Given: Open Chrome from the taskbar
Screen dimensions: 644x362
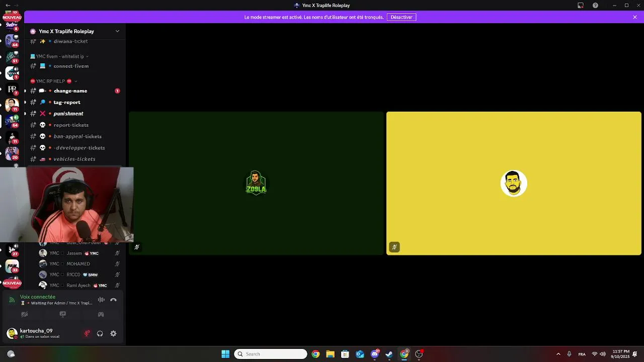Looking at the screenshot, I should [x=315, y=354].
